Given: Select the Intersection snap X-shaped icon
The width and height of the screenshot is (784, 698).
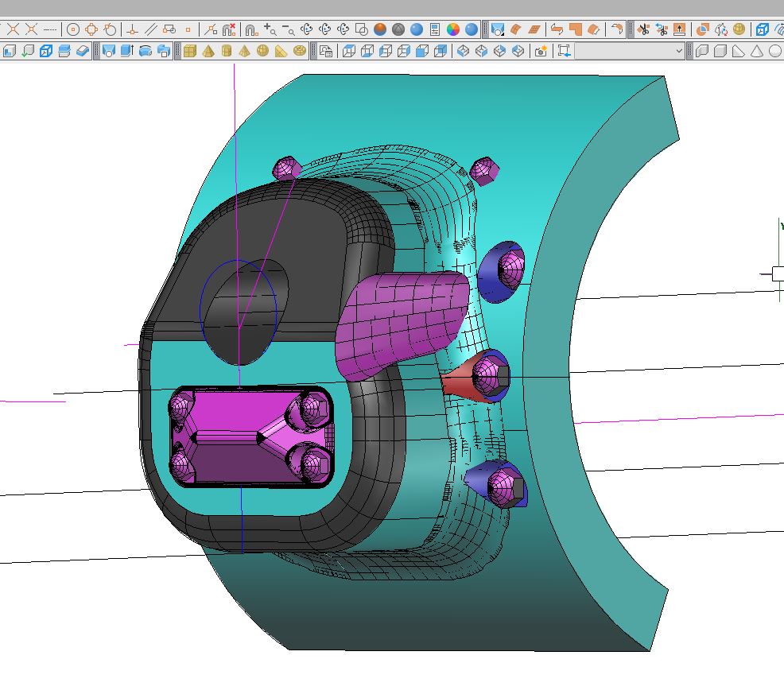Looking at the screenshot, I should 13,30.
